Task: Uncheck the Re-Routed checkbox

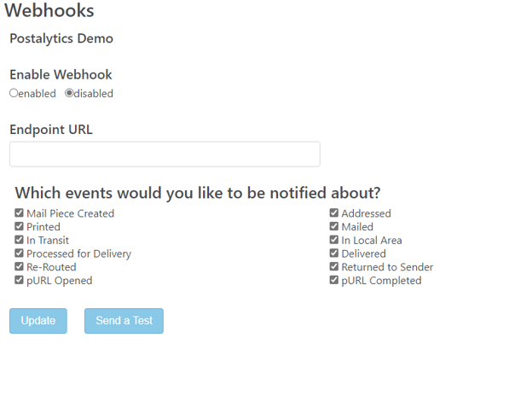Action: click(19, 266)
